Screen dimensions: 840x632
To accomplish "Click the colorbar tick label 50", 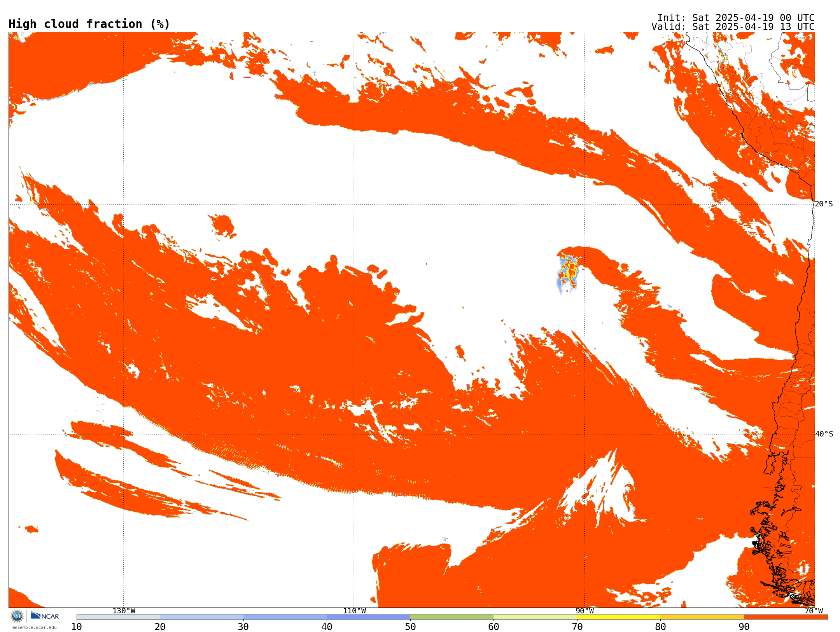I will pos(410,627).
